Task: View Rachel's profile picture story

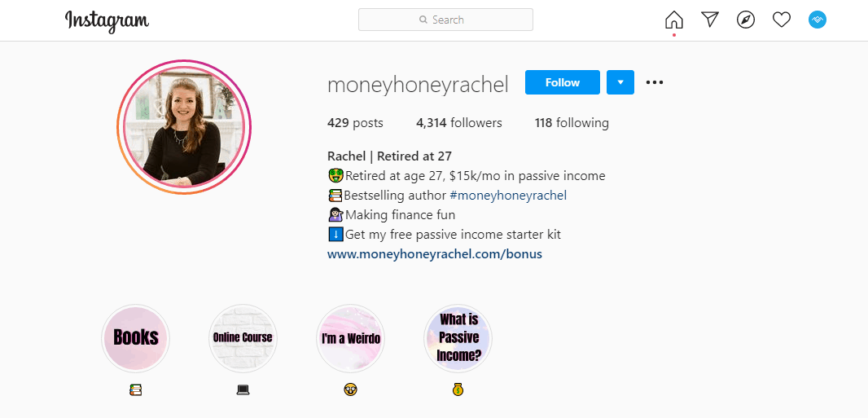Action: click(184, 127)
